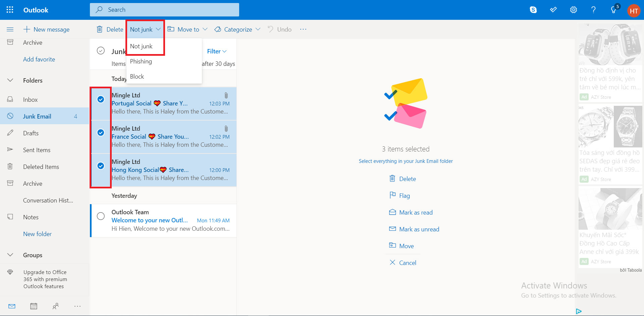Click the help question mark icon
This screenshot has height=316, width=644.
[593, 10]
